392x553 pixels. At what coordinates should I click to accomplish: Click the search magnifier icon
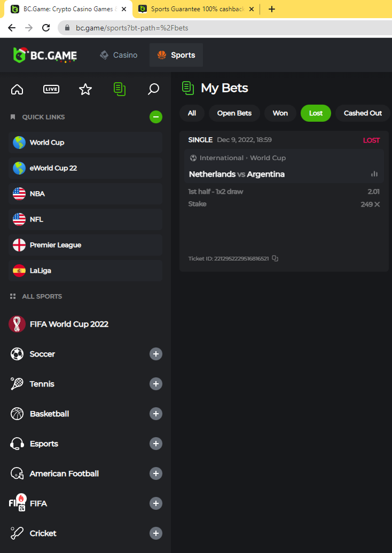(154, 89)
